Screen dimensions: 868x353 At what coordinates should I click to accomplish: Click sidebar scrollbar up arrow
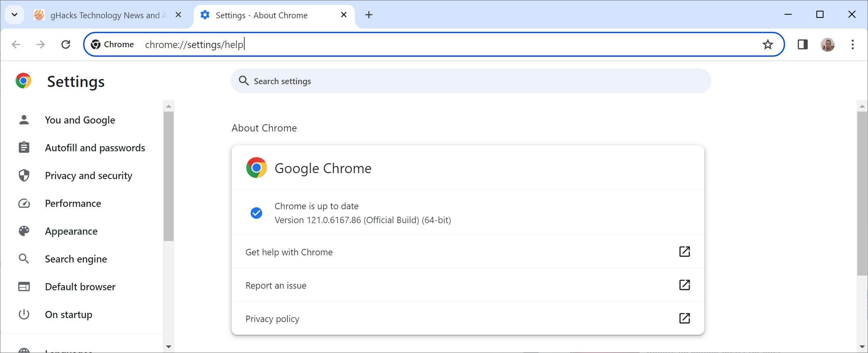(168, 106)
